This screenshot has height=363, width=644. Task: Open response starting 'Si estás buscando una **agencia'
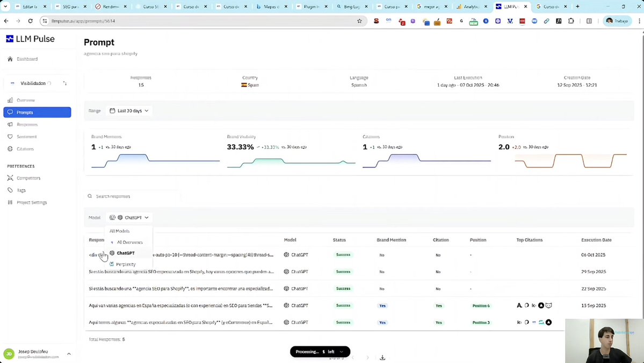tap(181, 289)
